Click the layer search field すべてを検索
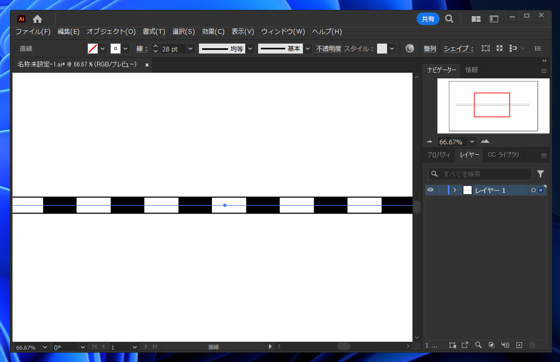 point(480,174)
